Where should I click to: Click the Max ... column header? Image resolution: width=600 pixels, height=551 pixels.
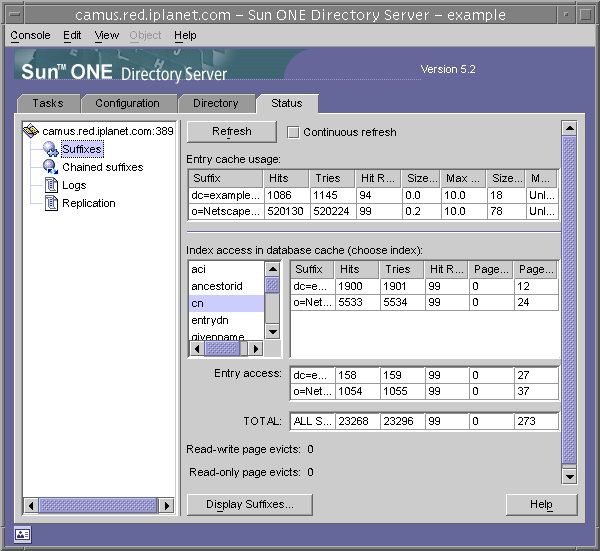click(463, 178)
